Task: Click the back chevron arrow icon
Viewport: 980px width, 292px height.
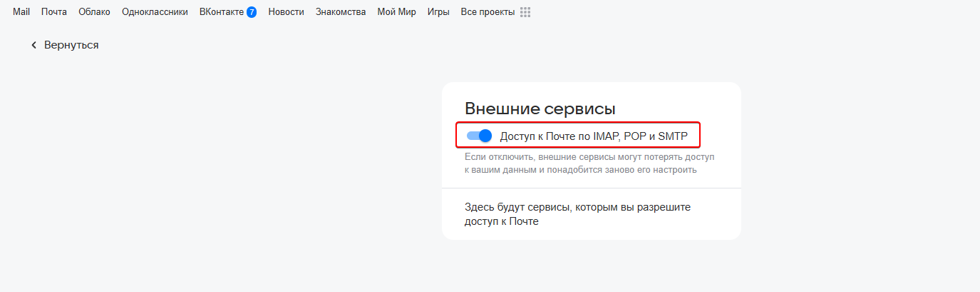Action: pos(33,45)
